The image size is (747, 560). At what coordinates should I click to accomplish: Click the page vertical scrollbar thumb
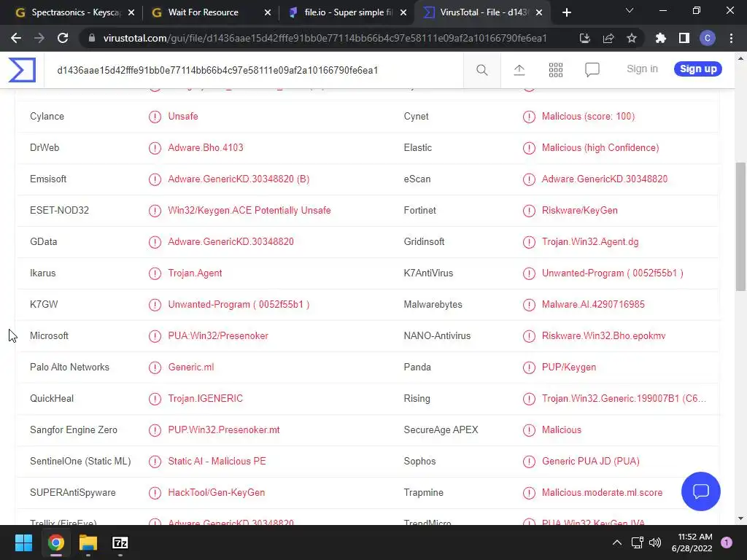pyautogui.click(x=740, y=226)
